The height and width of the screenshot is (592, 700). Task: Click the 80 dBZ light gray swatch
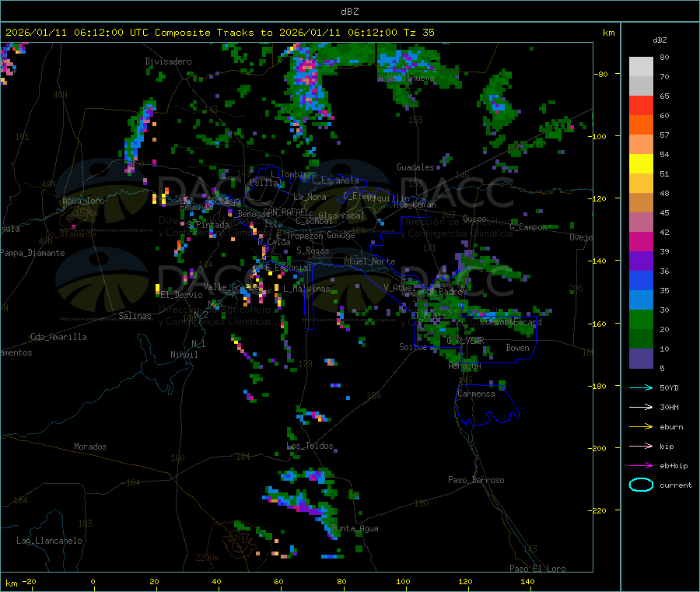[641, 67]
